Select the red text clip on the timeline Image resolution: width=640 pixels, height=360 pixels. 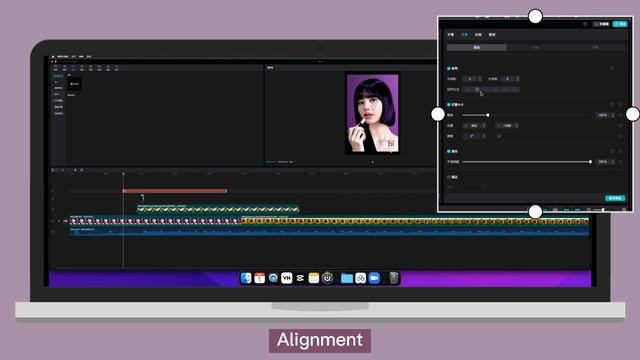tap(175, 191)
